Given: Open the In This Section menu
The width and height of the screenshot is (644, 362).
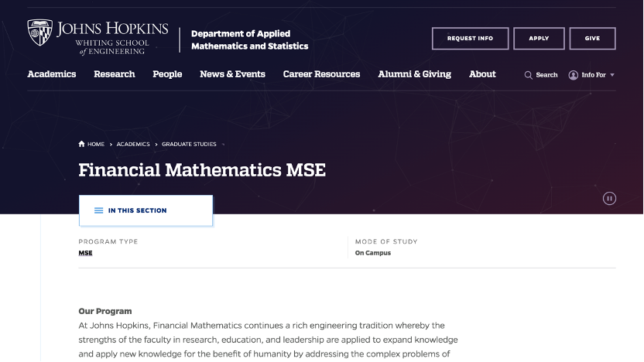Looking at the screenshot, I should click(x=146, y=210).
